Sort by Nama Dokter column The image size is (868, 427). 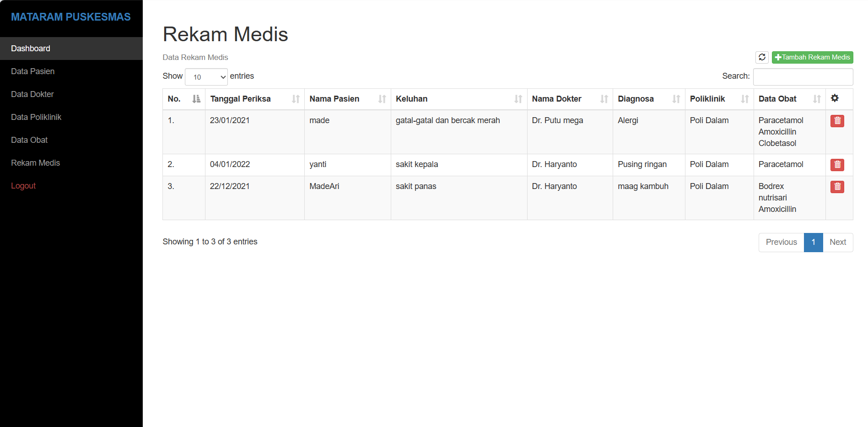(x=569, y=99)
